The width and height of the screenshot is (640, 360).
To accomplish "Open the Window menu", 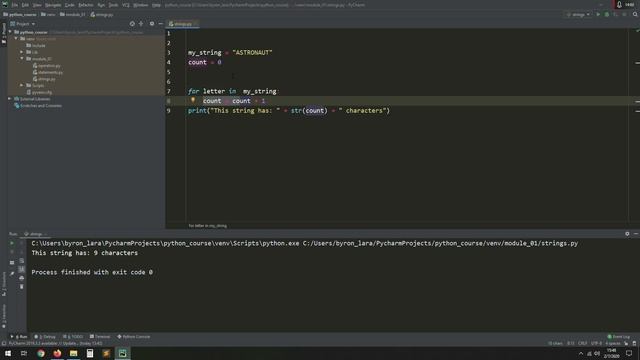I will [141, 5].
